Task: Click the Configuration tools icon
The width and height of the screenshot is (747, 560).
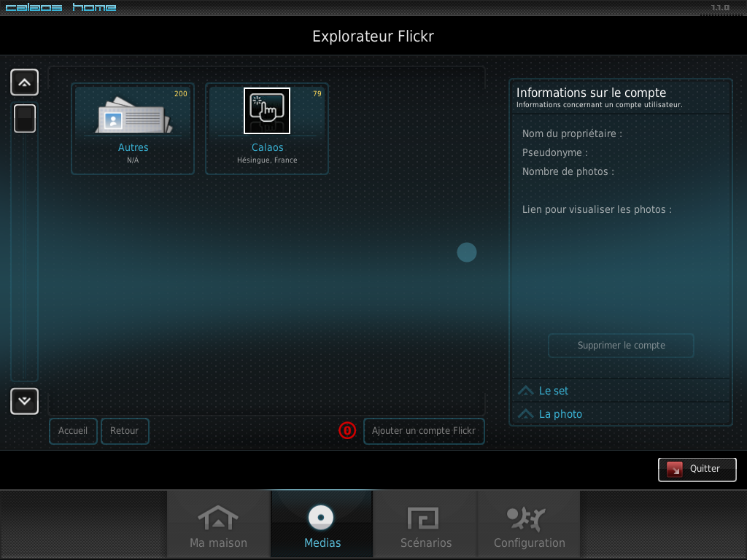Action: click(527, 518)
